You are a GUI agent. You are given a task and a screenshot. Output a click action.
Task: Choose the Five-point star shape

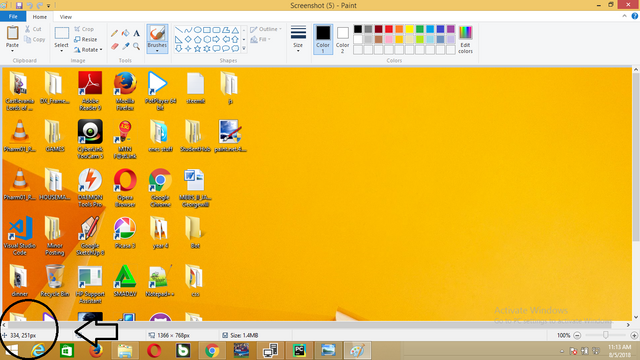coord(197,49)
